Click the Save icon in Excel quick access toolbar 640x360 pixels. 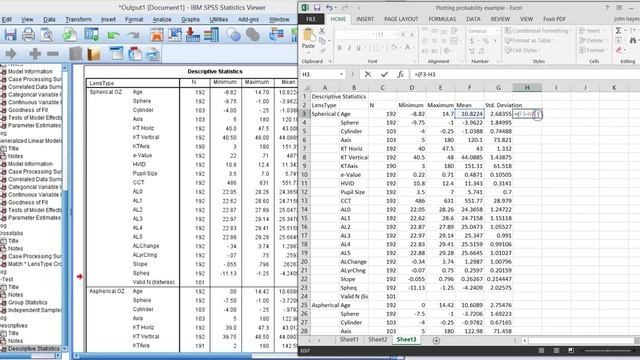pyautogui.click(x=317, y=8)
